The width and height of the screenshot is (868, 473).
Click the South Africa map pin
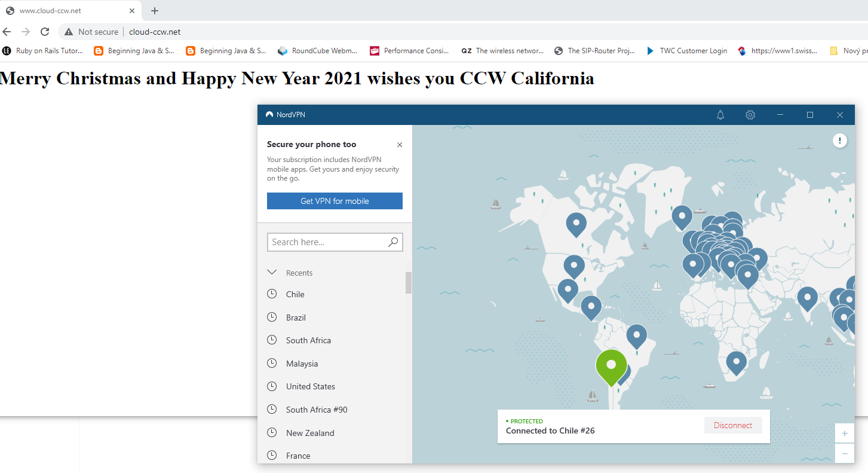[736, 362]
